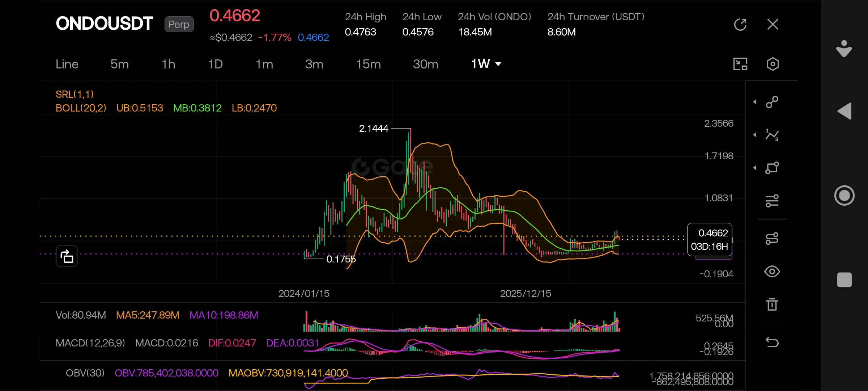Viewport: 868px width, 391px height.
Task: Tap the share/rotate chart button
Action: coord(67,256)
